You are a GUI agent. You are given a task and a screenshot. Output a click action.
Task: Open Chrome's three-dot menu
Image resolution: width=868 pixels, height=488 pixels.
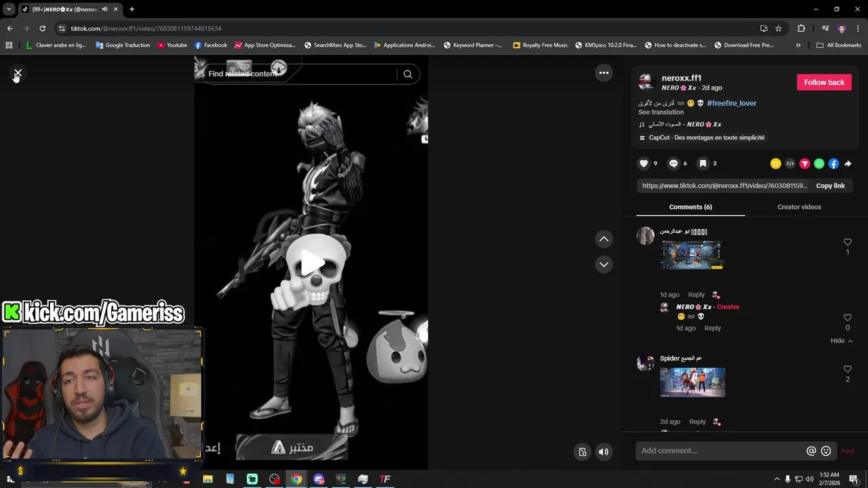[x=859, y=28]
